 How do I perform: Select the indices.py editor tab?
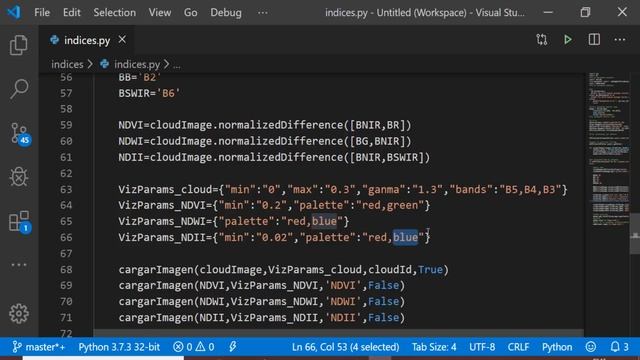[x=87, y=40]
